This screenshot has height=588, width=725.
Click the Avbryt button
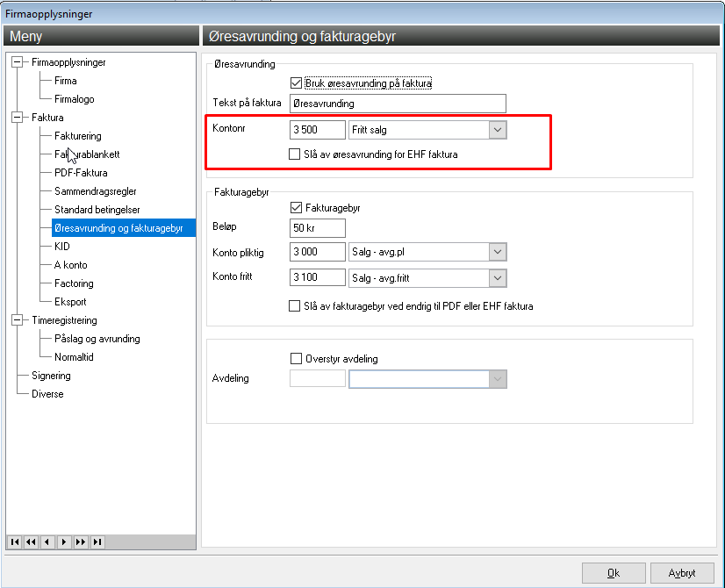(x=682, y=573)
